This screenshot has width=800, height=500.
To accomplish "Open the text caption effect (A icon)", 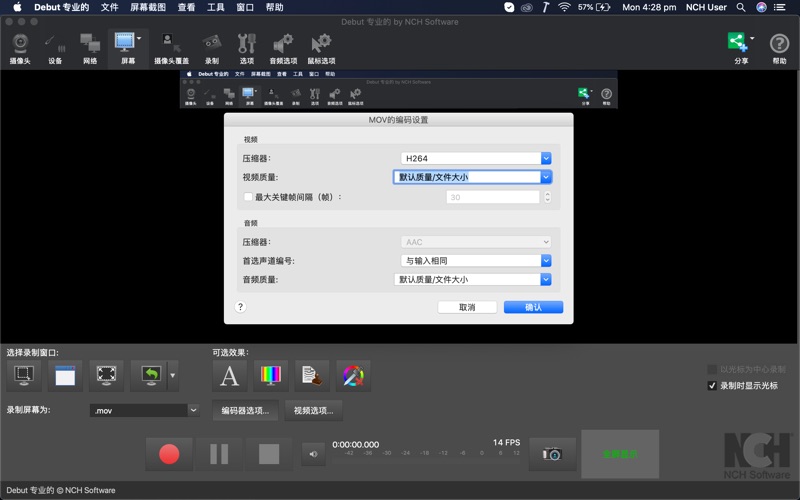I will pyautogui.click(x=230, y=376).
